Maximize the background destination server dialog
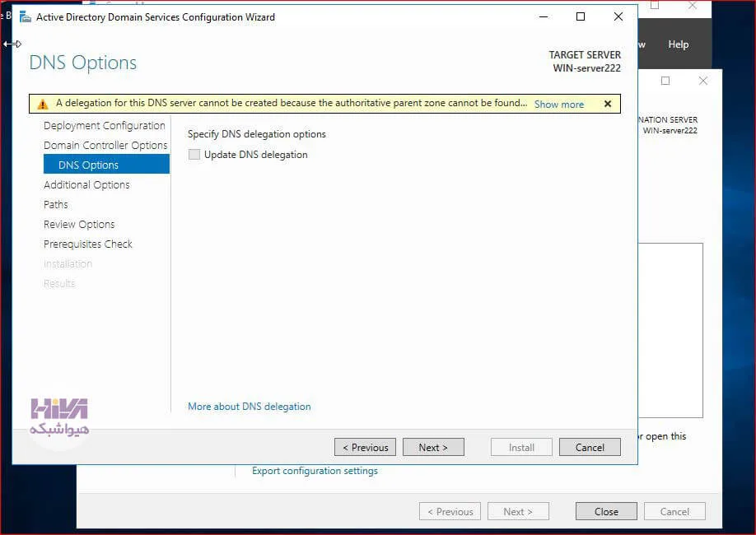The height and width of the screenshot is (535, 756). click(x=665, y=81)
